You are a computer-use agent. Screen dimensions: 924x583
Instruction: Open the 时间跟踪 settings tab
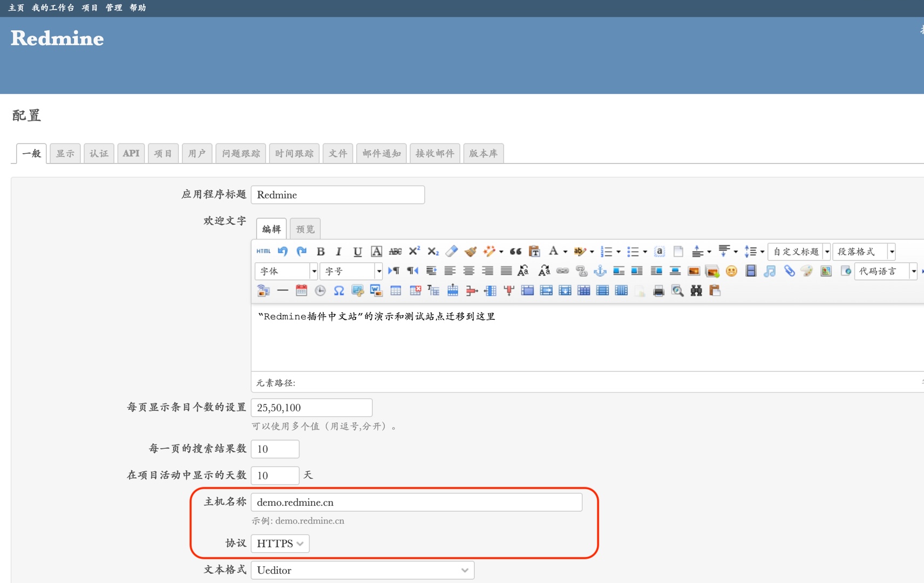point(294,153)
